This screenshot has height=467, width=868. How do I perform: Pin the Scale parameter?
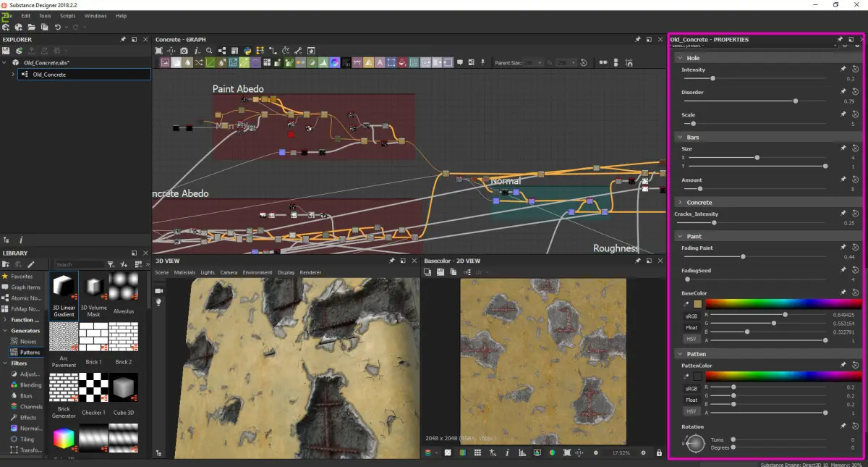[x=843, y=114]
